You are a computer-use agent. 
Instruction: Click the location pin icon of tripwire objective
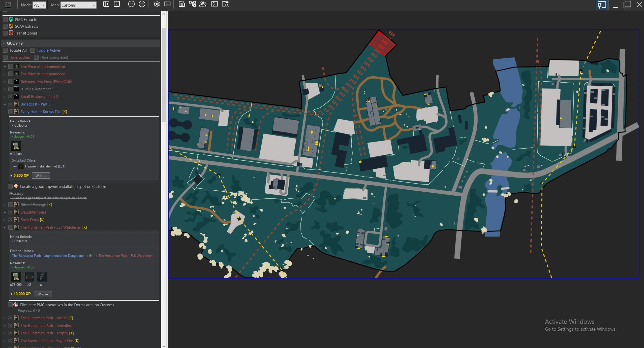click(x=16, y=186)
